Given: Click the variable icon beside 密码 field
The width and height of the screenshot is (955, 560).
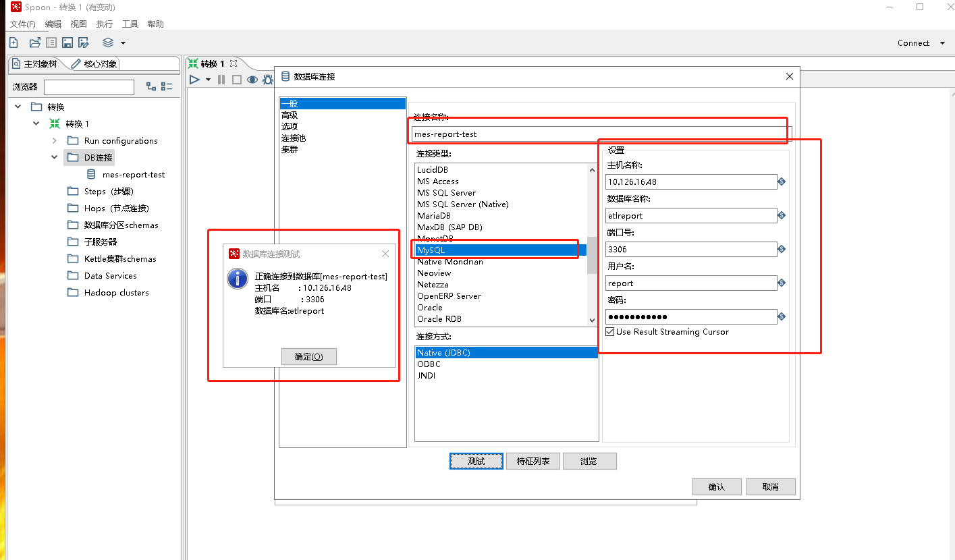Looking at the screenshot, I should pos(782,316).
